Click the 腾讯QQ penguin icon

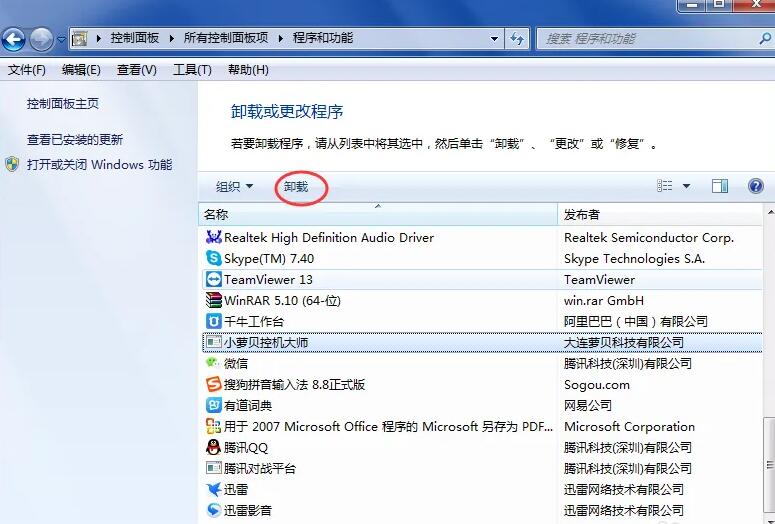pyautogui.click(x=213, y=447)
